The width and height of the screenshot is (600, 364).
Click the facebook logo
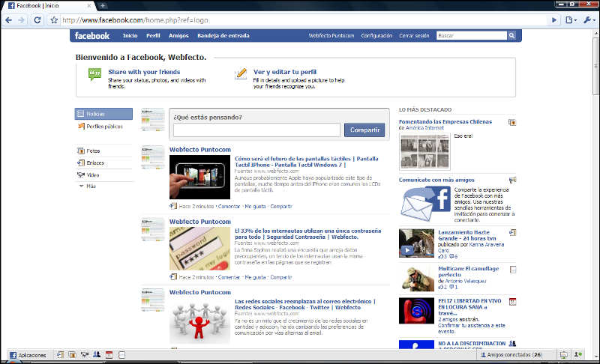[x=91, y=36]
